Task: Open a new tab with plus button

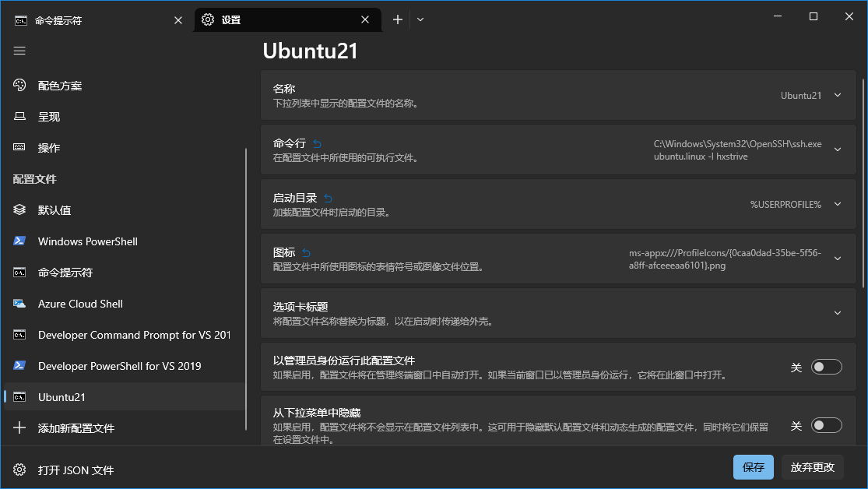Action: [x=398, y=19]
